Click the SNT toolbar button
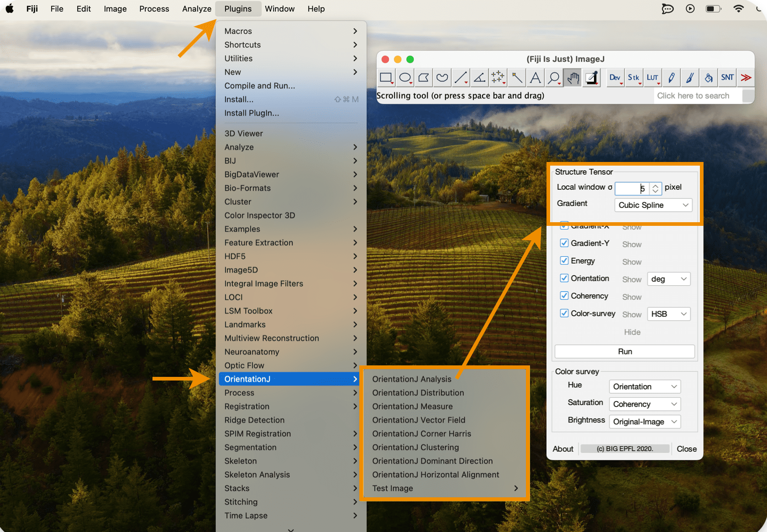This screenshot has height=532, width=767. 728,78
